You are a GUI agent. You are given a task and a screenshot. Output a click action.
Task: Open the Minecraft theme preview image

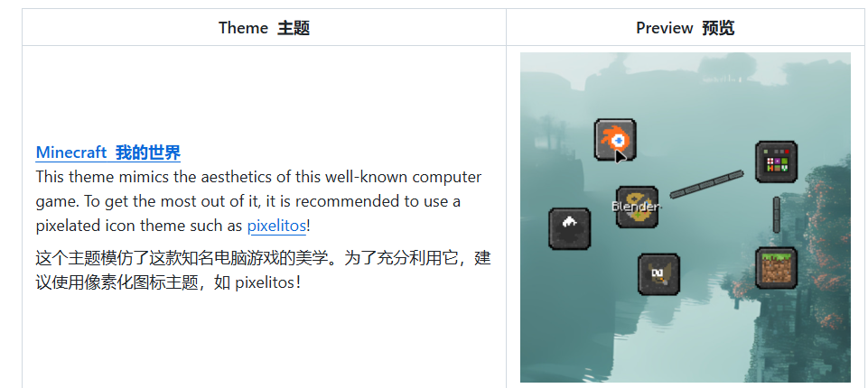(x=686, y=217)
